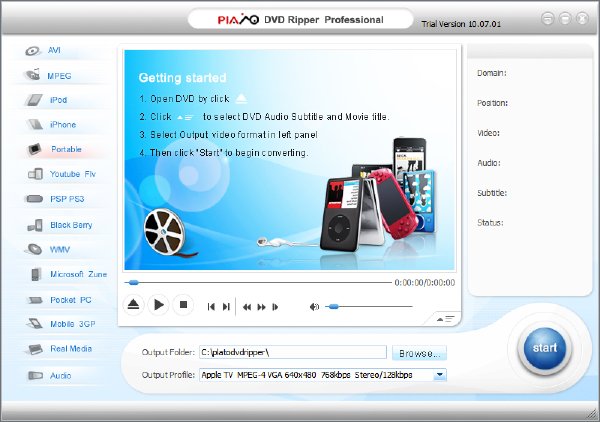
Task: Minimize the DVD Ripper window
Action: pyautogui.click(x=565, y=18)
